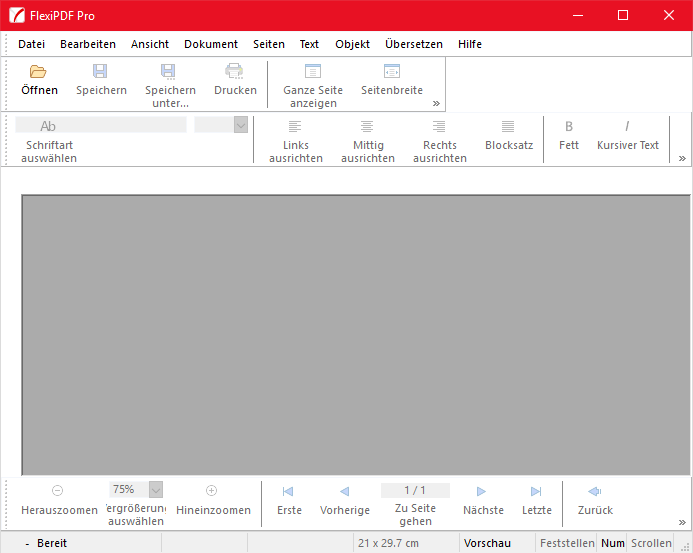Select the Drucken printer icon
Screen dimensions: 693x553
click(x=235, y=72)
